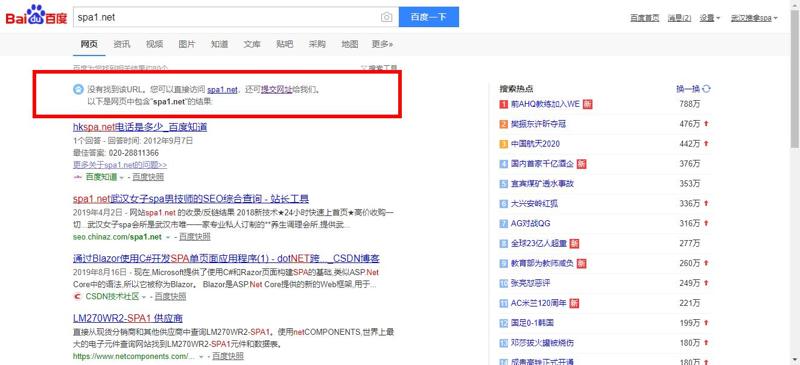Expand arrow next to 百度知道 source

click(121, 178)
